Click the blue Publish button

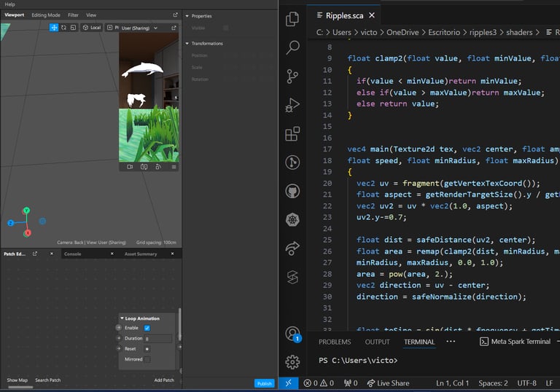[264, 383]
